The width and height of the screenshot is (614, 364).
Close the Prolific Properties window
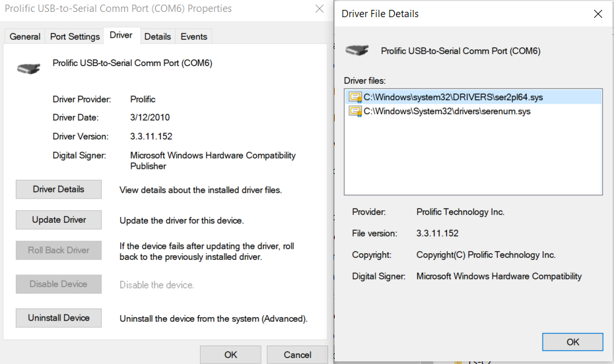click(x=320, y=9)
